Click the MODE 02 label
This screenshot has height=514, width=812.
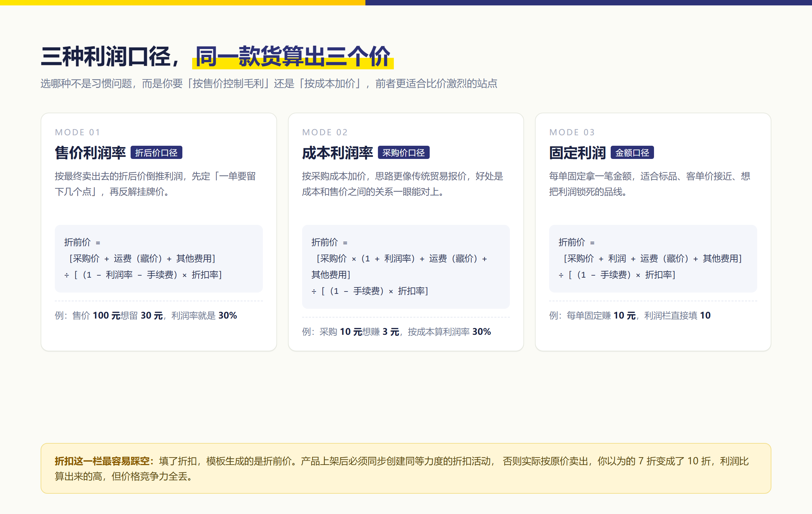tap(325, 132)
